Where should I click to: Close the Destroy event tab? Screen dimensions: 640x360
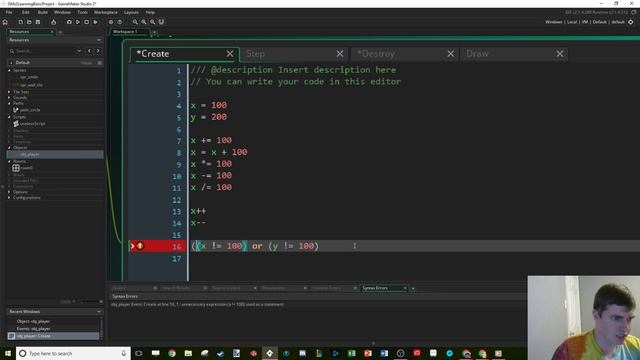click(x=451, y=54)
